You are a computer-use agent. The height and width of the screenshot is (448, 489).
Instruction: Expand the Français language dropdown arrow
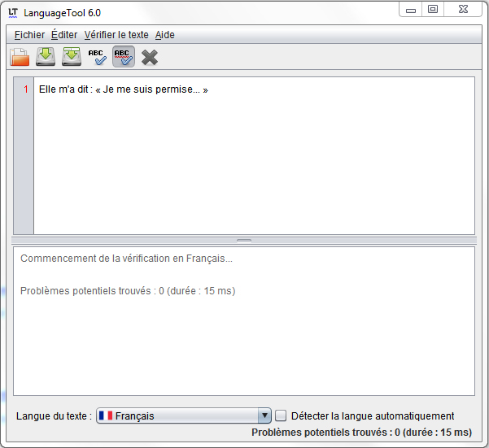click(x=264, y=415)
